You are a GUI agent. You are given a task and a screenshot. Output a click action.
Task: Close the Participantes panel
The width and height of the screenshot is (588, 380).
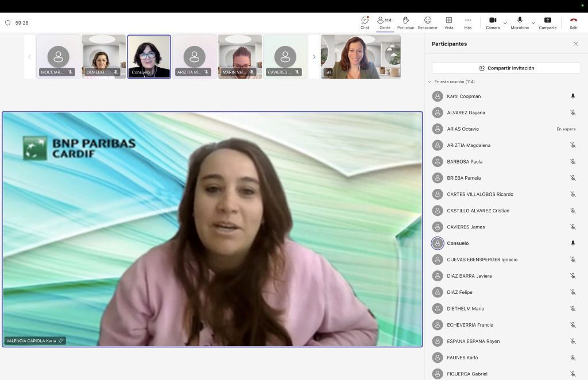[575, 44]
